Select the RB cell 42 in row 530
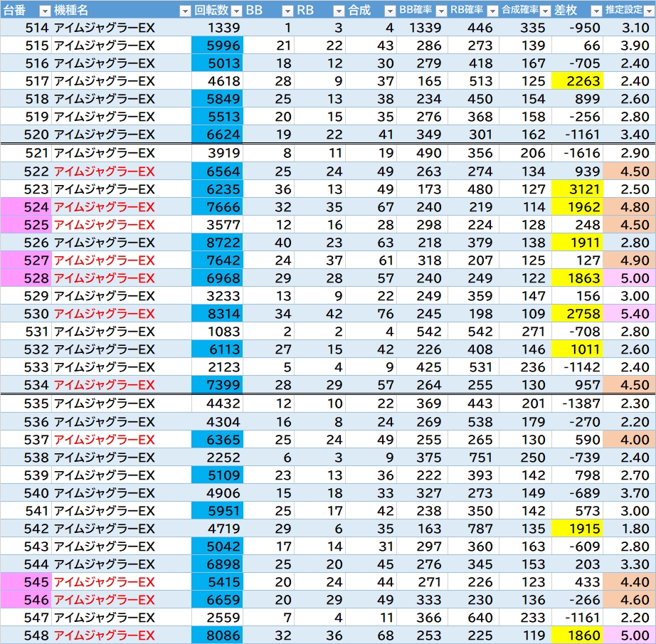The image size is (656, 644). point(319,313)
